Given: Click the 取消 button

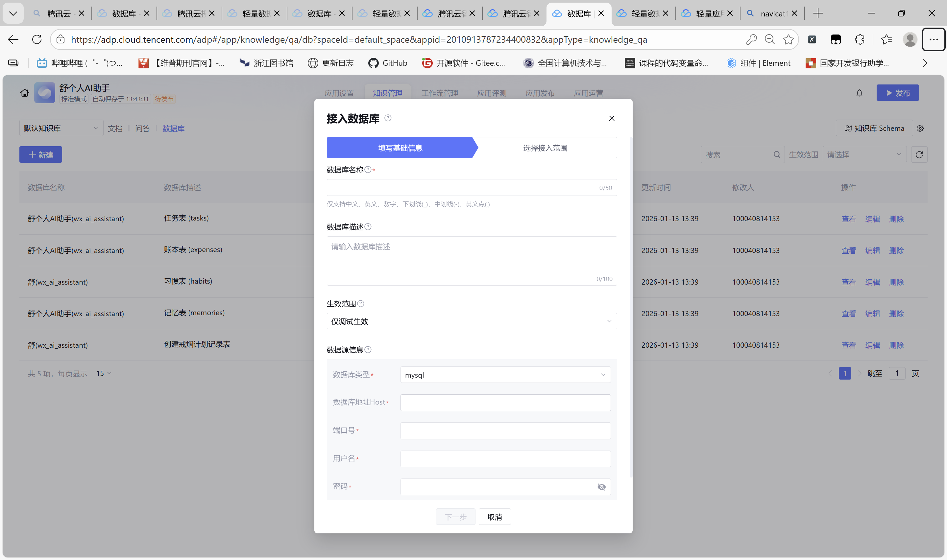Looking at the screenshot, I should pyautogui.click(x=494, y=517).
